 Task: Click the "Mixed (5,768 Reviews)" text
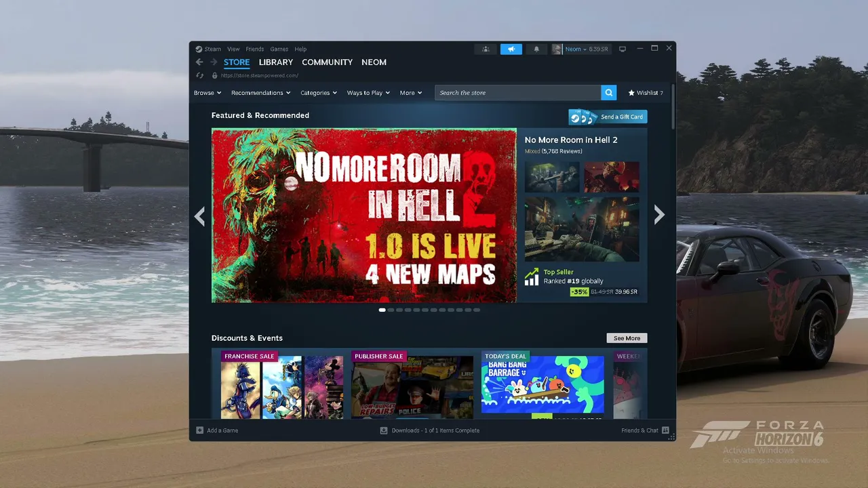coord(553,151)
